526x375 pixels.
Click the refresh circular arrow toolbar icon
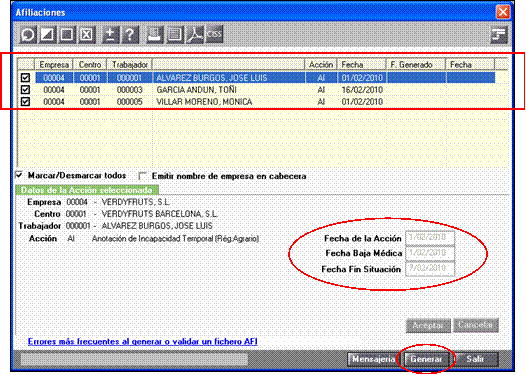pos(28,34)
